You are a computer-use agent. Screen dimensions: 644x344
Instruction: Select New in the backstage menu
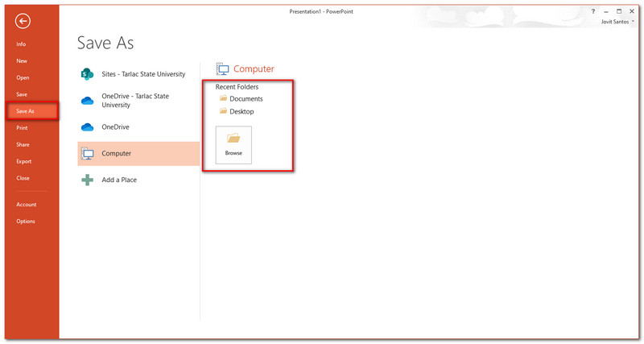[x=22, y=61]
